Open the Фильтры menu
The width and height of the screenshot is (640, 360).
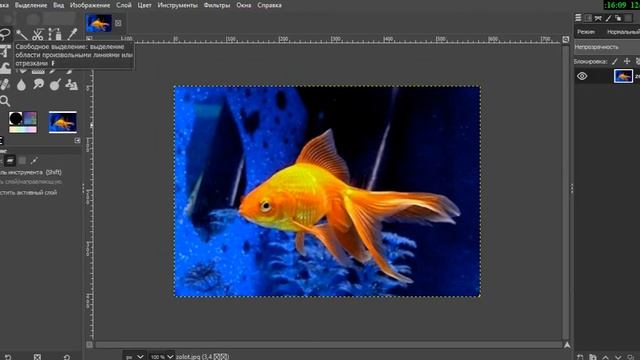tap(217, 5)
